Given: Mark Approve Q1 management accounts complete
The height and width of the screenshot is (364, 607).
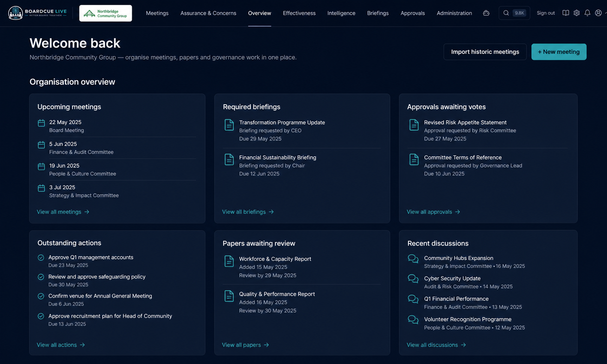Looking at the screenshot, I should tap(41, 258).
